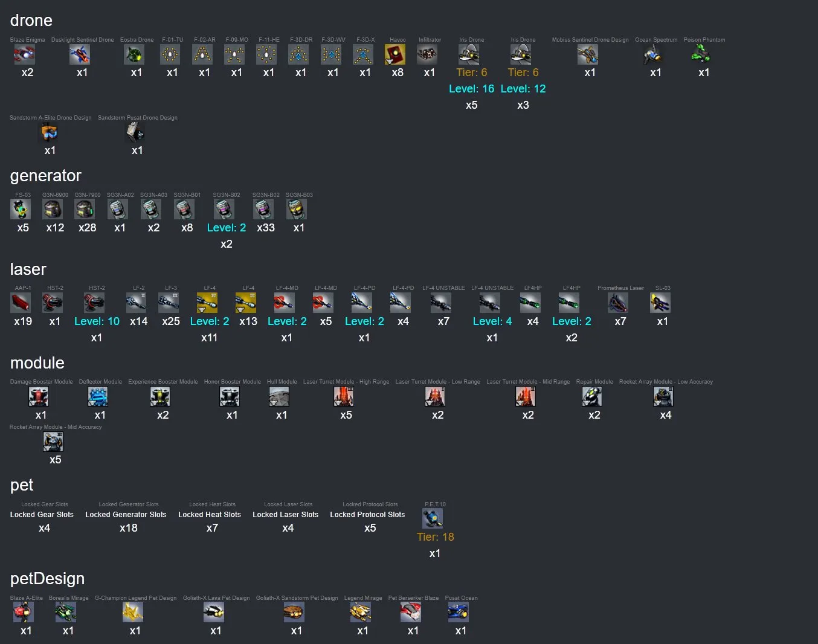
Task: Click the "Tier: 18" pet label
Action: (x=435, y=537)
